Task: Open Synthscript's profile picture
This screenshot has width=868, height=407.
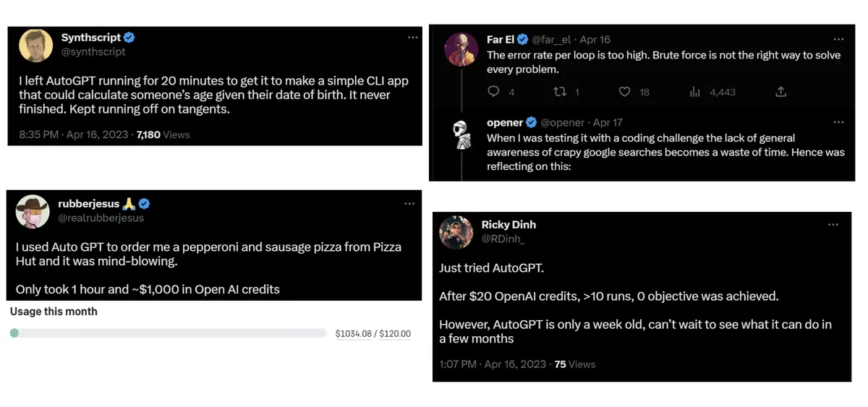Action: [x=35, y=46]
